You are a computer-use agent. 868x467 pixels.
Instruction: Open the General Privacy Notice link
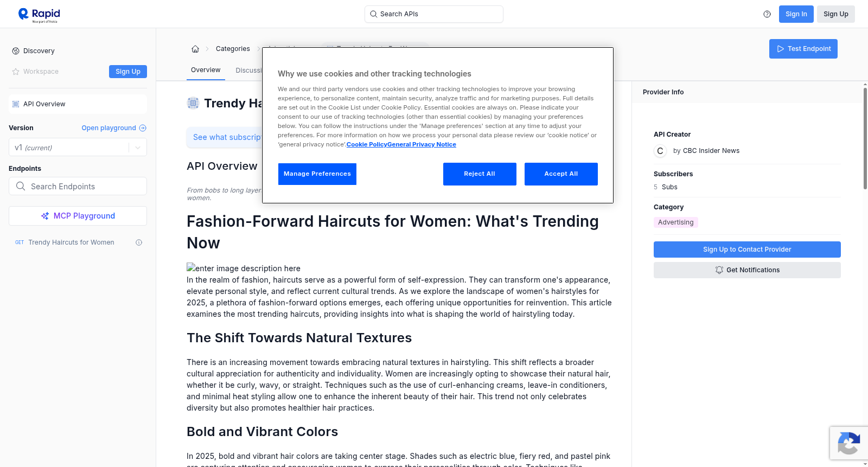point(422,144)
